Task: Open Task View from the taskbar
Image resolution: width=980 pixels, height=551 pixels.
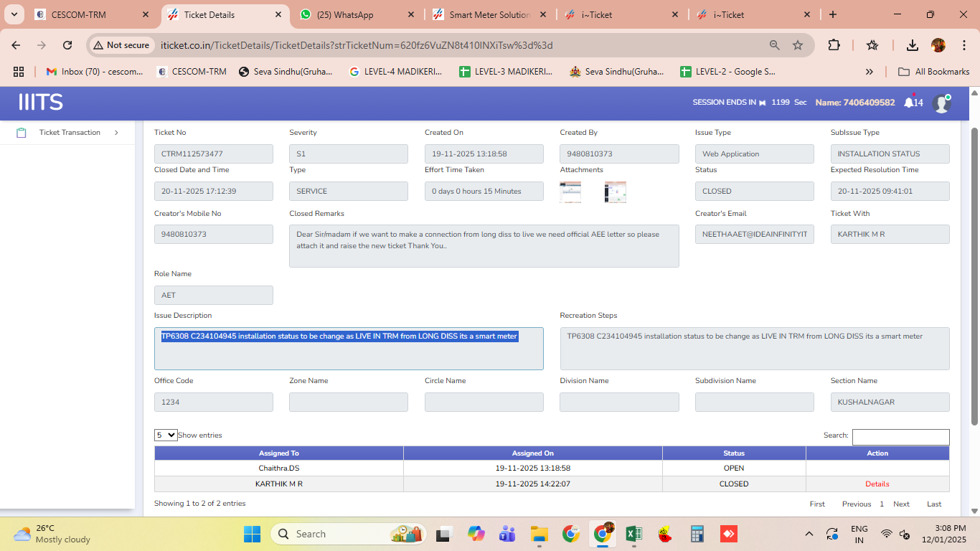Action: [444, 534]
